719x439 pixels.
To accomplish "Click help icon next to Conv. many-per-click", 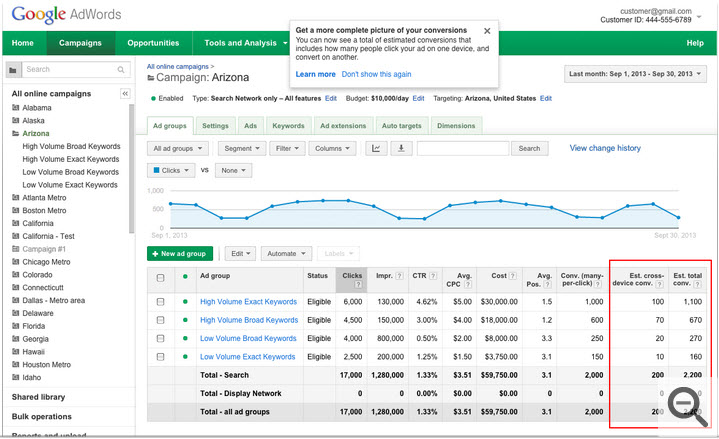I will (598, 284).
